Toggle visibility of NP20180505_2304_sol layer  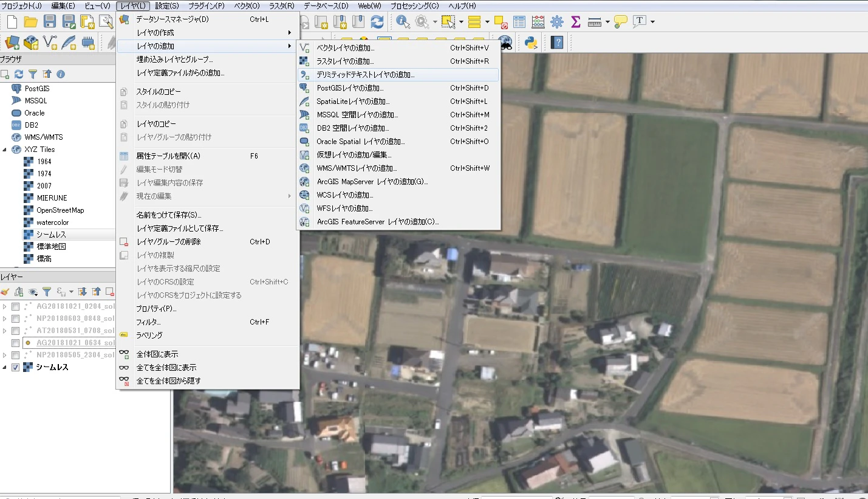coord(16,355)
